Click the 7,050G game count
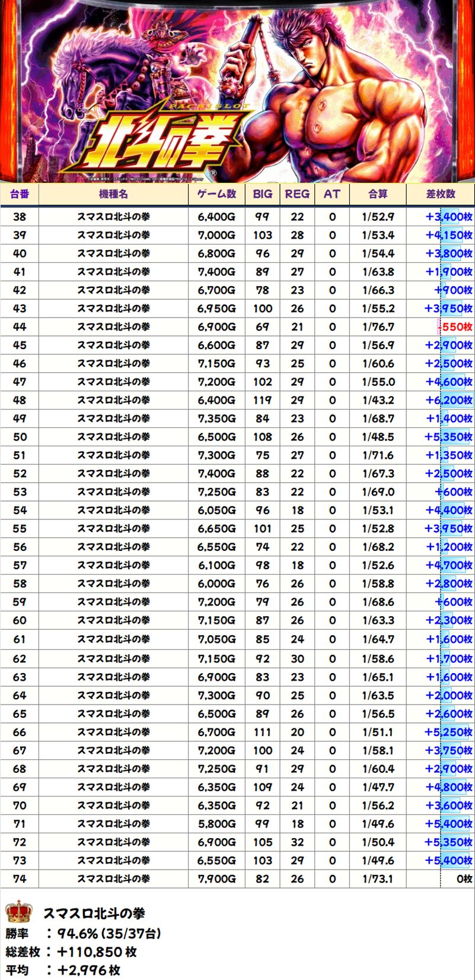 click(x=216, y=640)
